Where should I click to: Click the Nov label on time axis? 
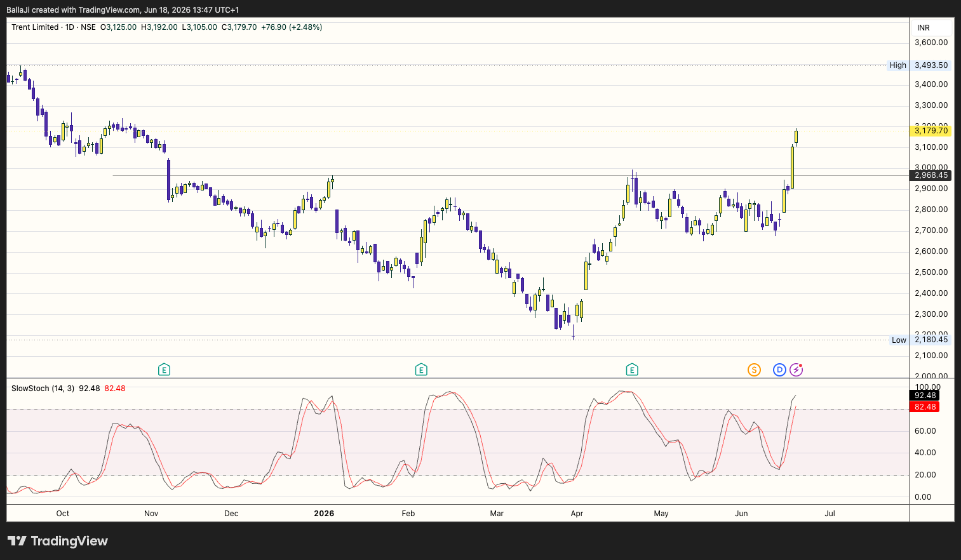[x=151, y=514]
